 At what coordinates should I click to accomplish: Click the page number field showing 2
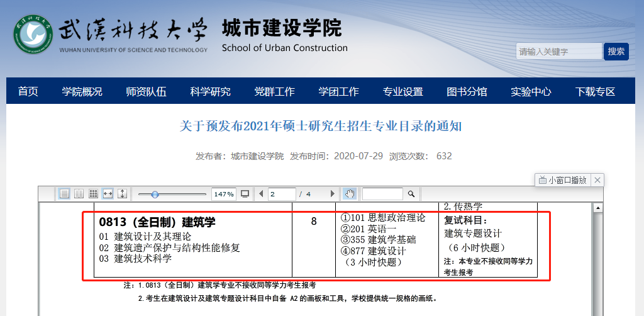pyautogui.click(x=282, y=194)
